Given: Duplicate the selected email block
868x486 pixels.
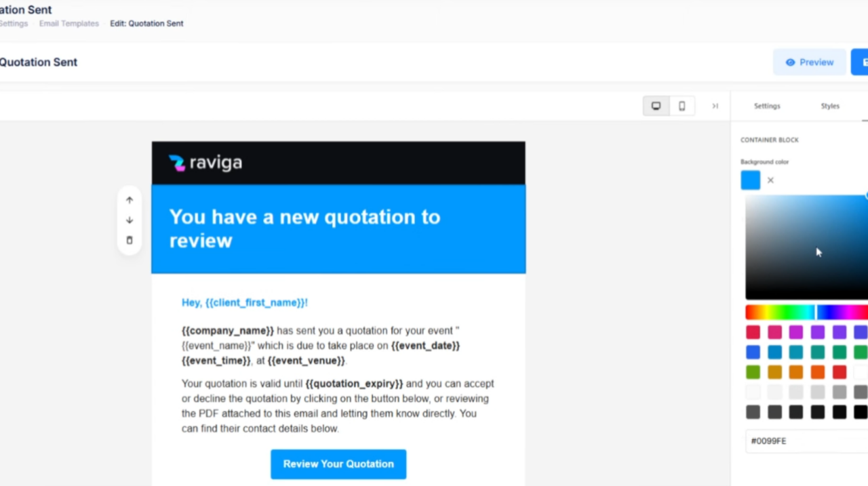Looking at the screenshot, I should pyautogui.click(x=129, y=240).
